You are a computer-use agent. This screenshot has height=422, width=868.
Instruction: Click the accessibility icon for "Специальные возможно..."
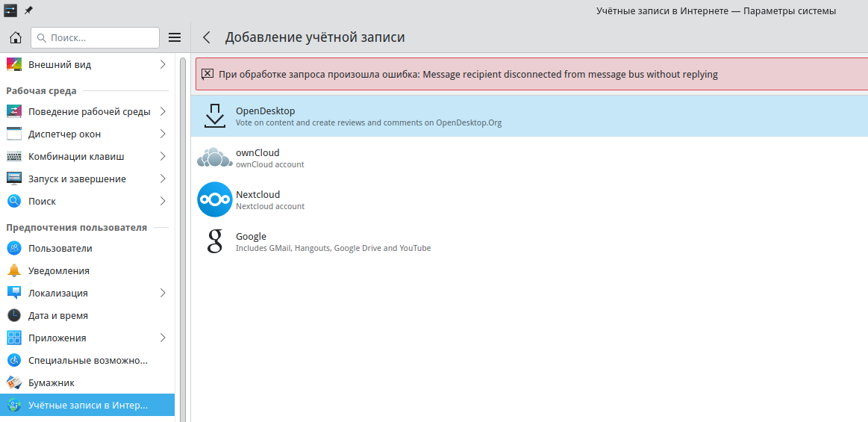point(14,361)
